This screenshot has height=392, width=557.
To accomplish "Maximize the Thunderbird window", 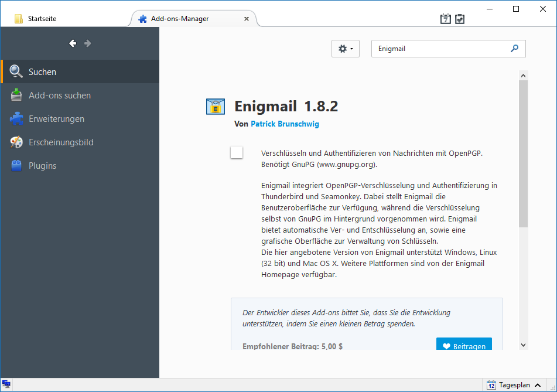I will (516, 9).
